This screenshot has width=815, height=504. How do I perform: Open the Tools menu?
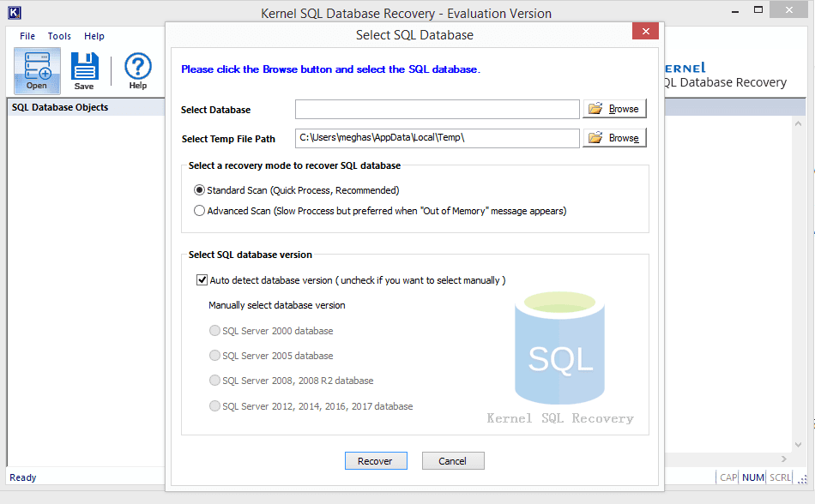tap(59, 36)
